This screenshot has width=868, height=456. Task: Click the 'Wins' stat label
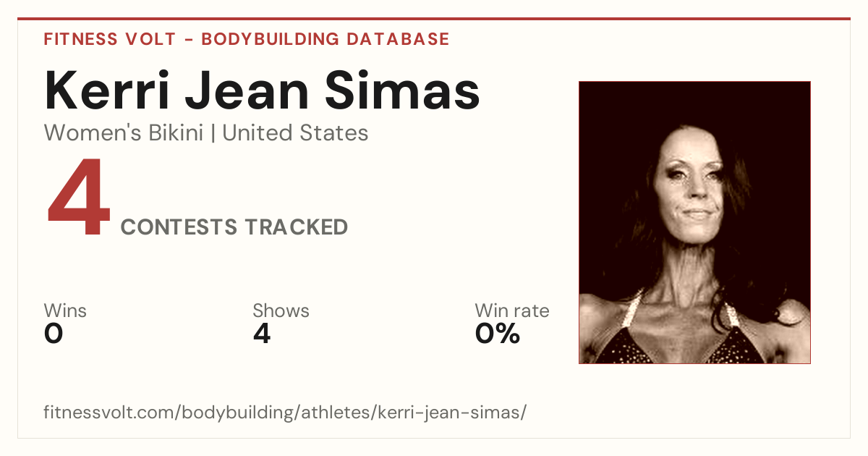pos(65,311)
